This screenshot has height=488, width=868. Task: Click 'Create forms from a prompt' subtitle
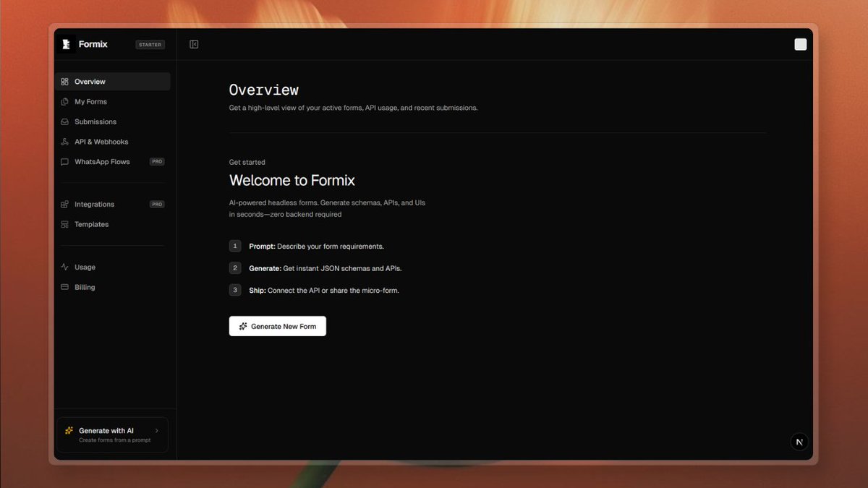tap(115, 440)
